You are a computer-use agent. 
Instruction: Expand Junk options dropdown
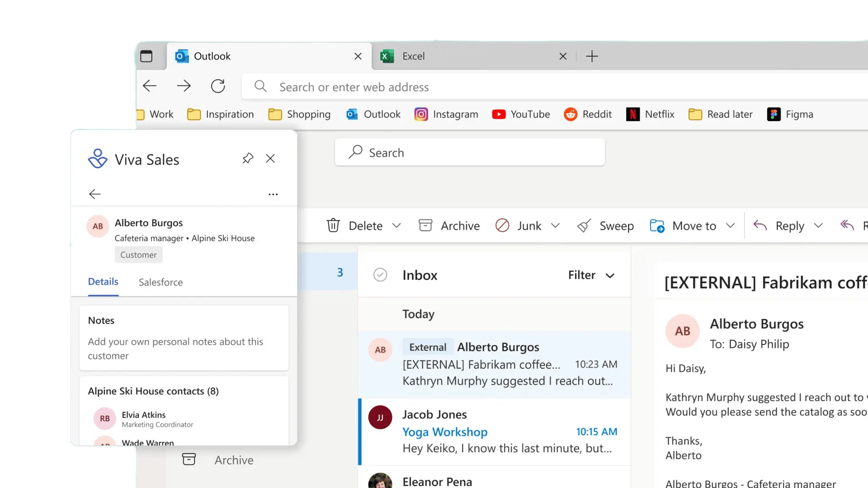[556, 225]
